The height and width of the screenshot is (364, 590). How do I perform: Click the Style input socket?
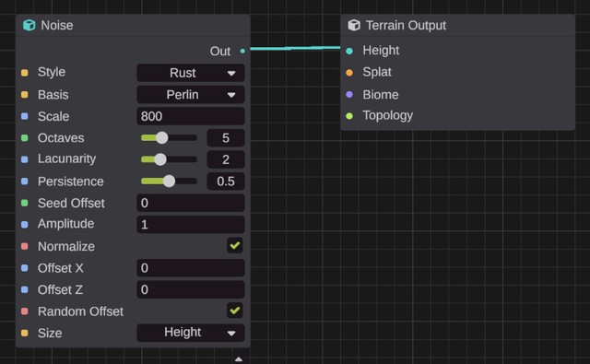tap(25, 73)
